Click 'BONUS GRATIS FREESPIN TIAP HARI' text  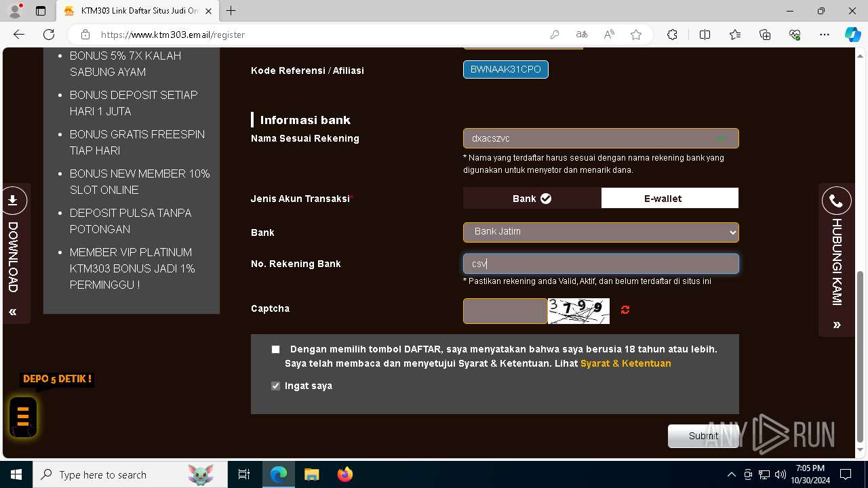pos(137,142)
